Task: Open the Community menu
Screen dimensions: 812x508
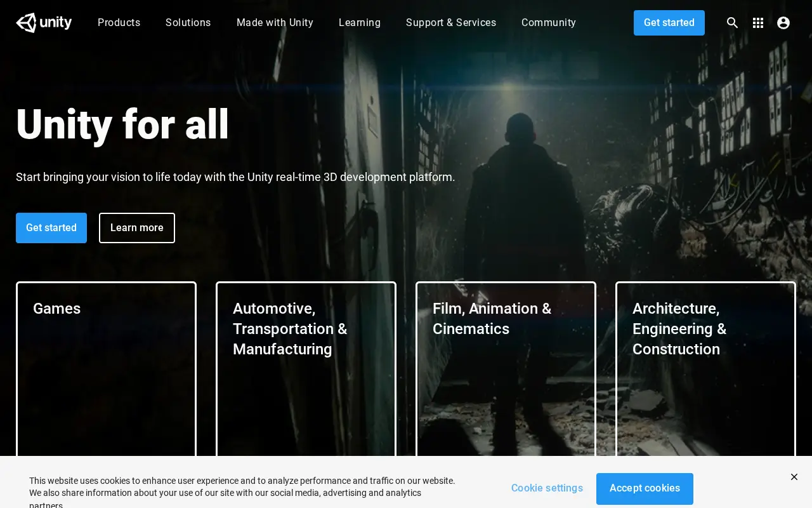Action: click(x=549, y=23)
